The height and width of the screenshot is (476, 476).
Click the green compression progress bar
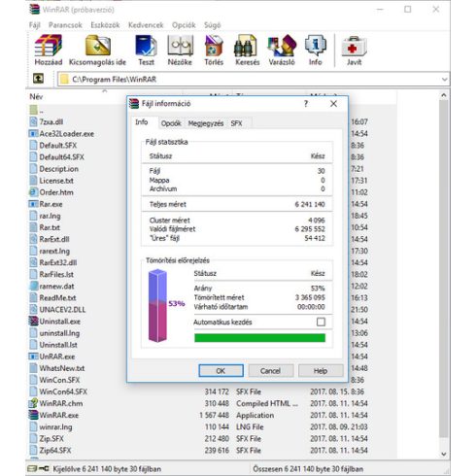click(x=259, y=338)
